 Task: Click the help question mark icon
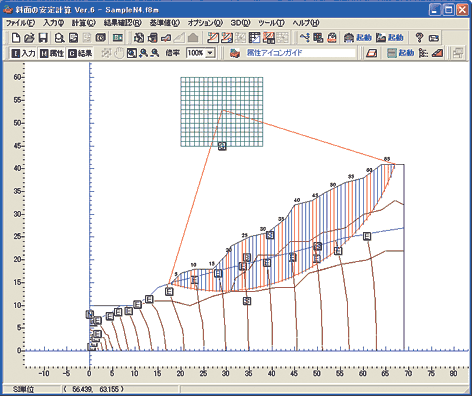pos(419,38)
